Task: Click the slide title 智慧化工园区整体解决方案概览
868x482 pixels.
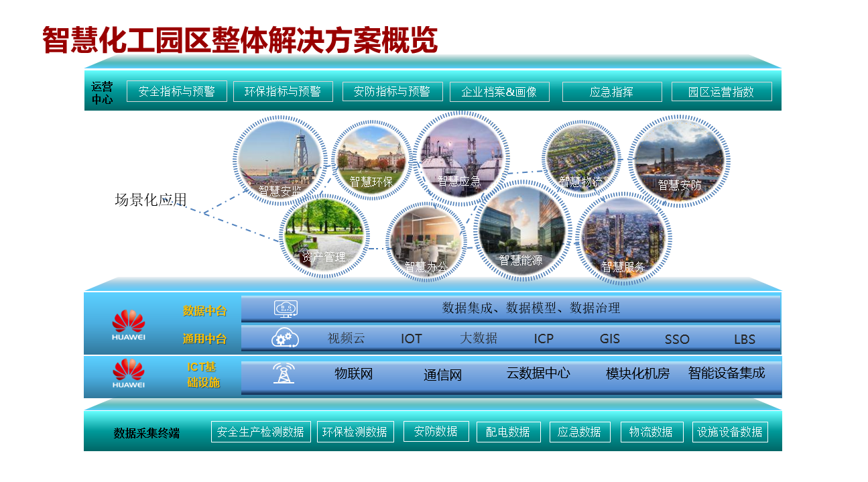Action: 241,40
